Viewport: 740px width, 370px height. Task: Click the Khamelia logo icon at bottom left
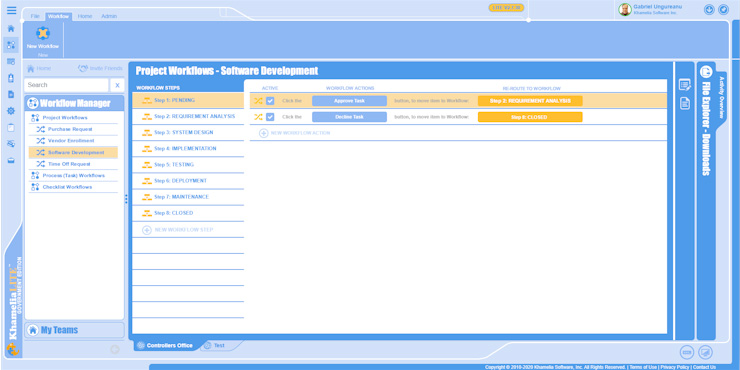click(x=13, y=350)
